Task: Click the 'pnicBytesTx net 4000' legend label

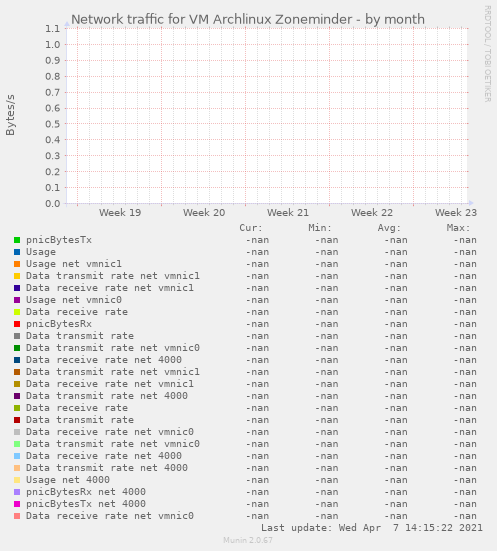Action: pyautogui.click(x=86, y=504)
